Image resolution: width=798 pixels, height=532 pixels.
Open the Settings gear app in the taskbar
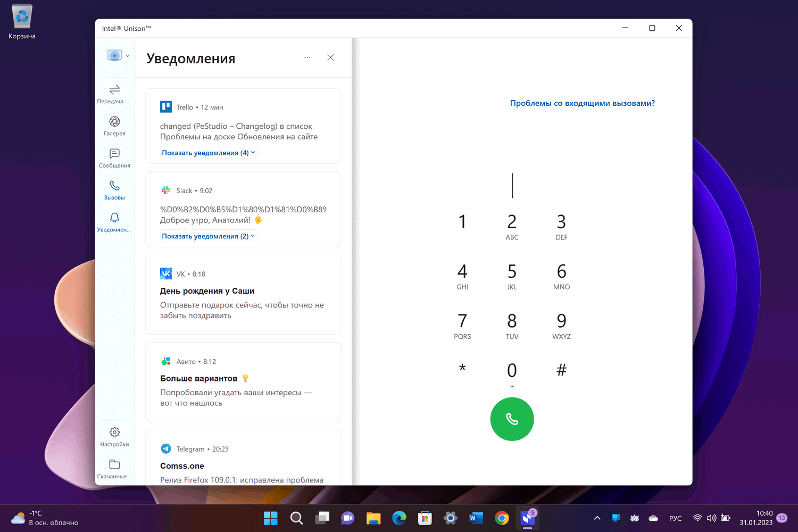(x=451, y=518)
